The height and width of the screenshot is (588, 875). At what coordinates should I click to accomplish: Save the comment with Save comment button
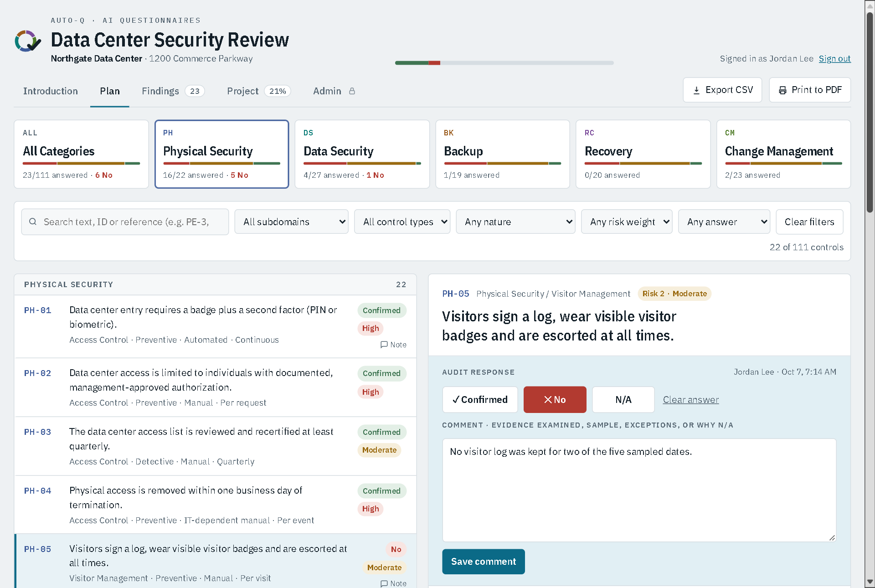pos(484,562)
